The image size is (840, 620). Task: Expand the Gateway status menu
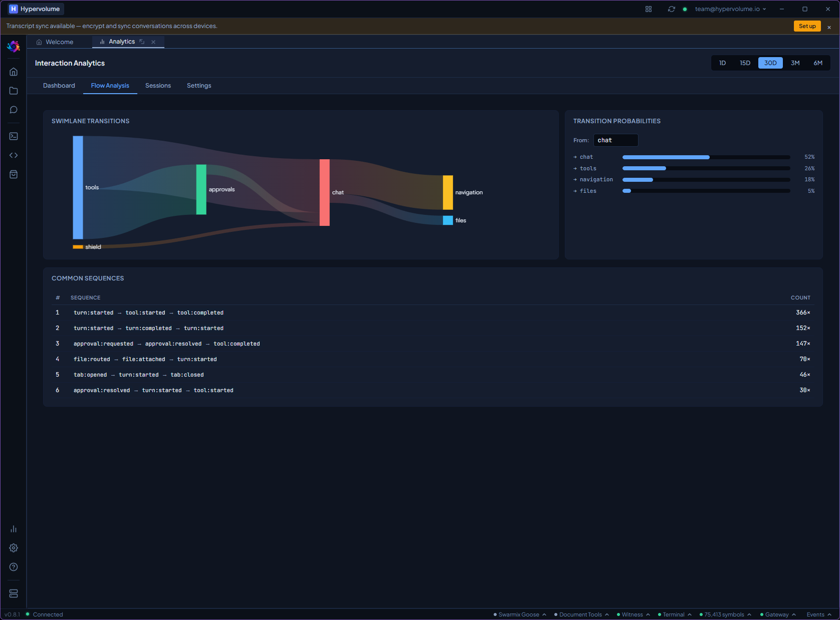point(778,614)
